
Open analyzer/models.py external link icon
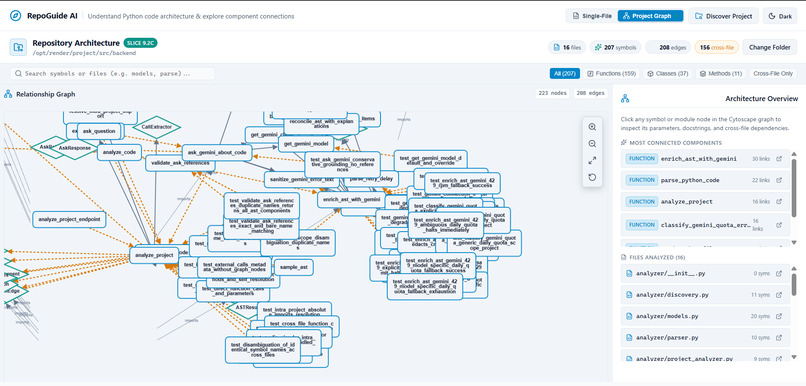pyautogui.click(x=779, y=316)
